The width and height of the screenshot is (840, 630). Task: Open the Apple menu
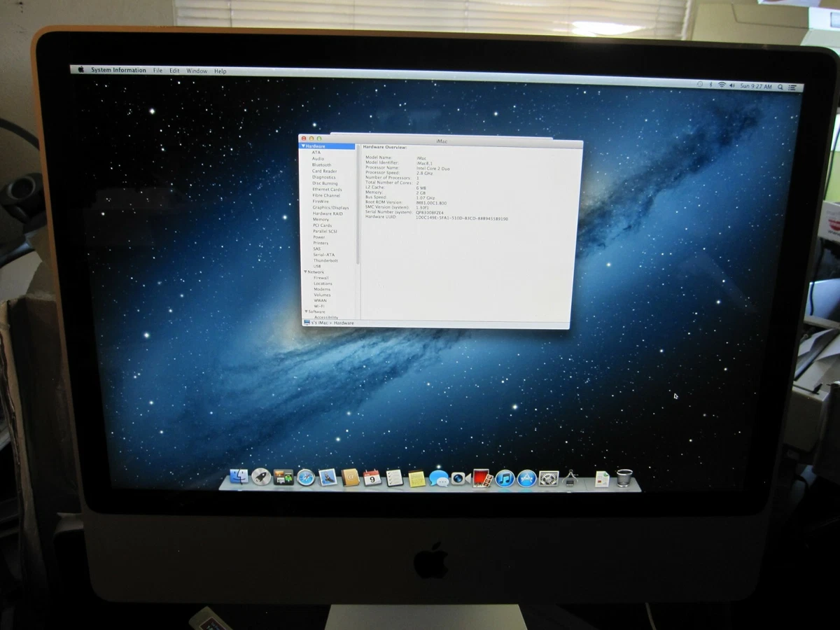80,70
